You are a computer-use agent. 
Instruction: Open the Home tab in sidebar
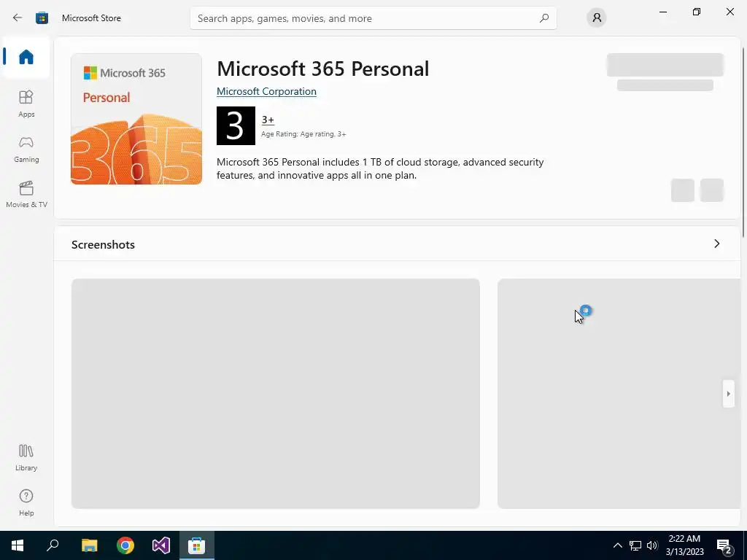tap(26, 57)
